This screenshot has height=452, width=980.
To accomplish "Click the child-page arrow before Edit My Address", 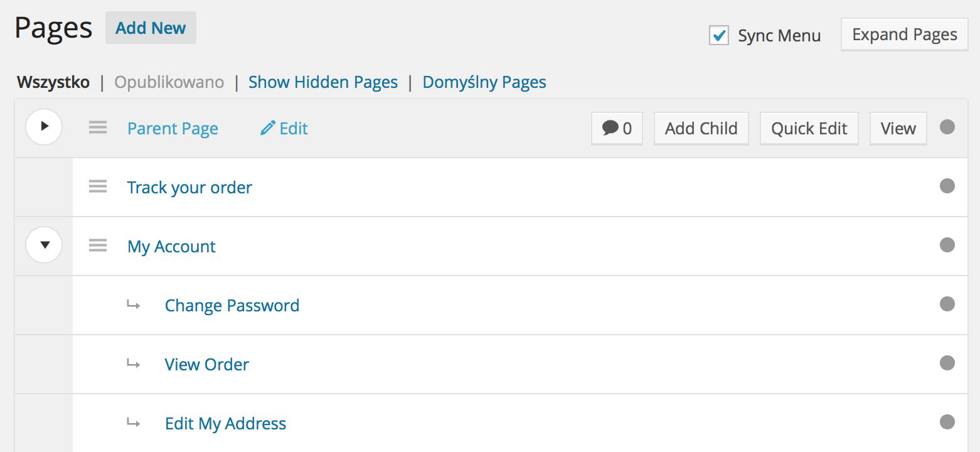I will [134, 422].
